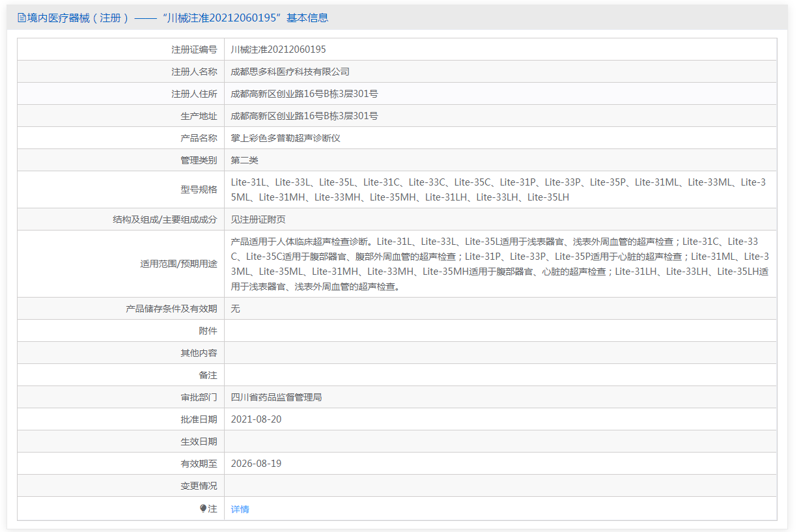
Task: Click the 注册人住所 address value
Action: (x=304, y=94)
